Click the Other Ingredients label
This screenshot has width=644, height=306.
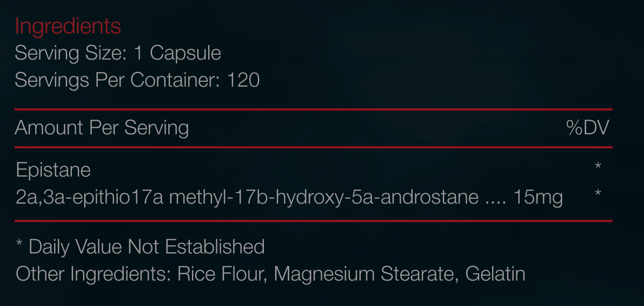pyautogui.click(x=93, y=275)
